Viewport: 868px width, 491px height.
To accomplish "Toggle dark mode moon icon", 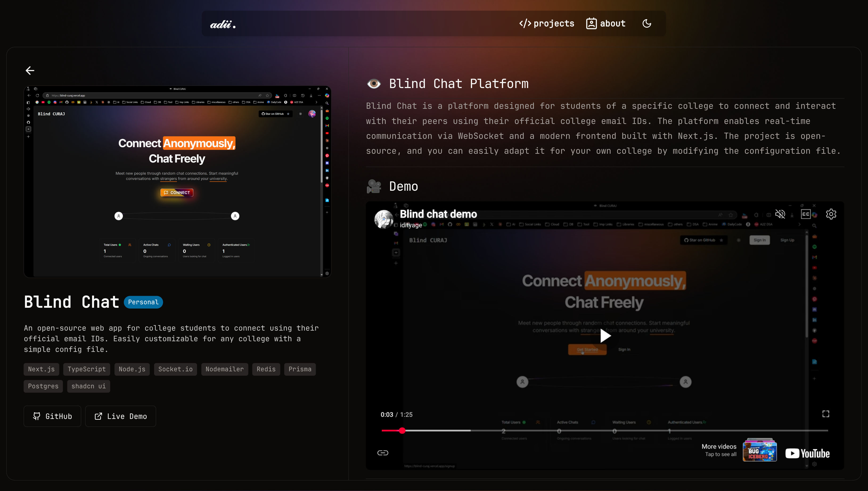I will pos(647,24).
